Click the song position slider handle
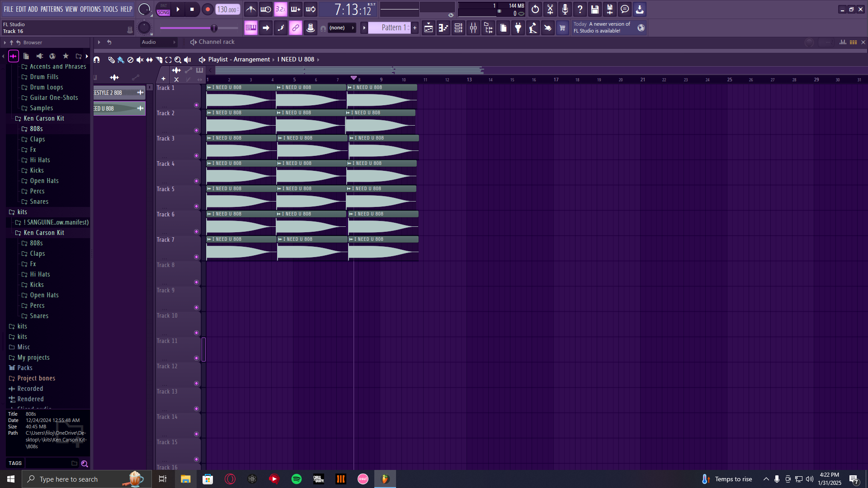 (214, 28)
